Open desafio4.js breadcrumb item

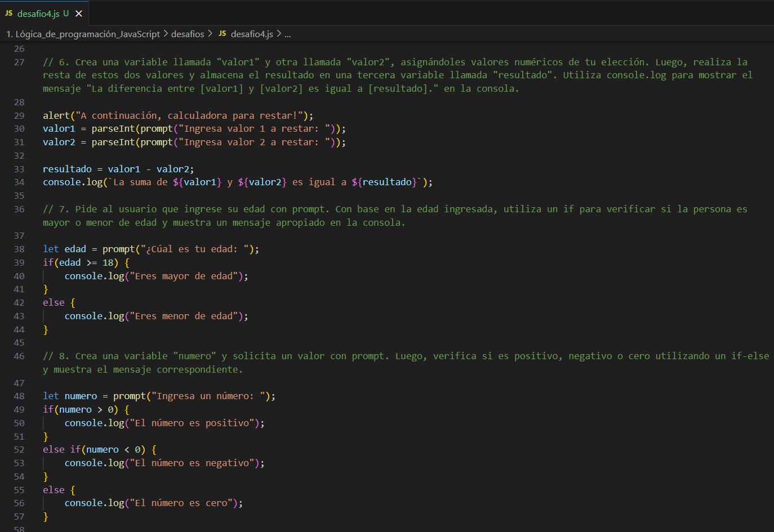point(252,34)
